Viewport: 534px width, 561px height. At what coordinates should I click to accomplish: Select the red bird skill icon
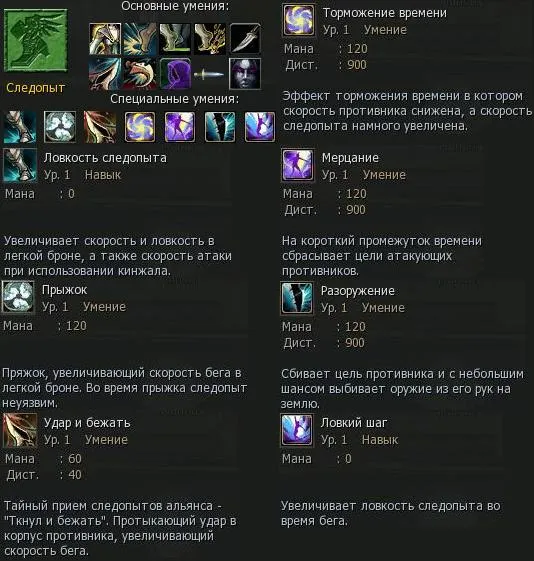point(140,74)
